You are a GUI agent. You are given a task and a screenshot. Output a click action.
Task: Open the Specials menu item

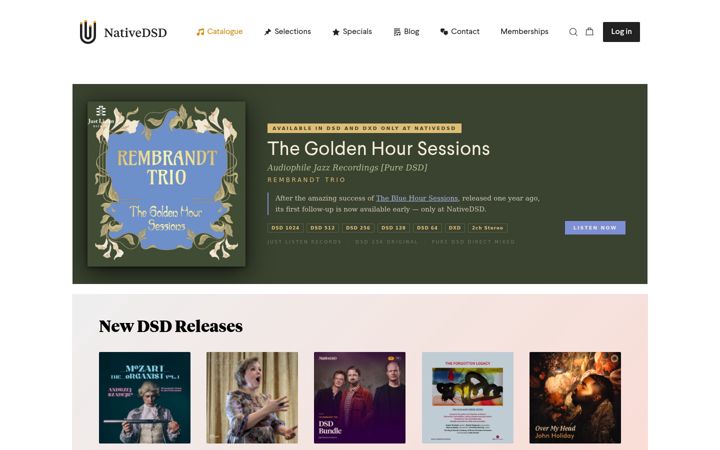pos(352,32)
